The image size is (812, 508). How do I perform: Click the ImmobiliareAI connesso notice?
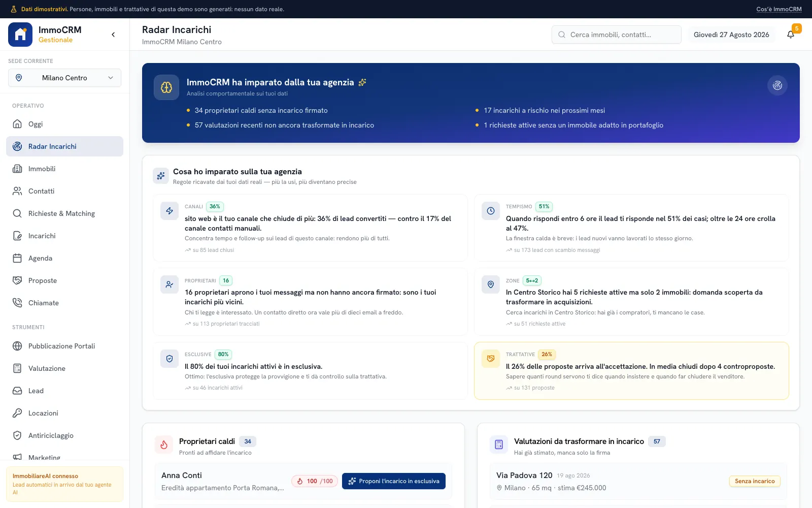(x=64, y=484)
